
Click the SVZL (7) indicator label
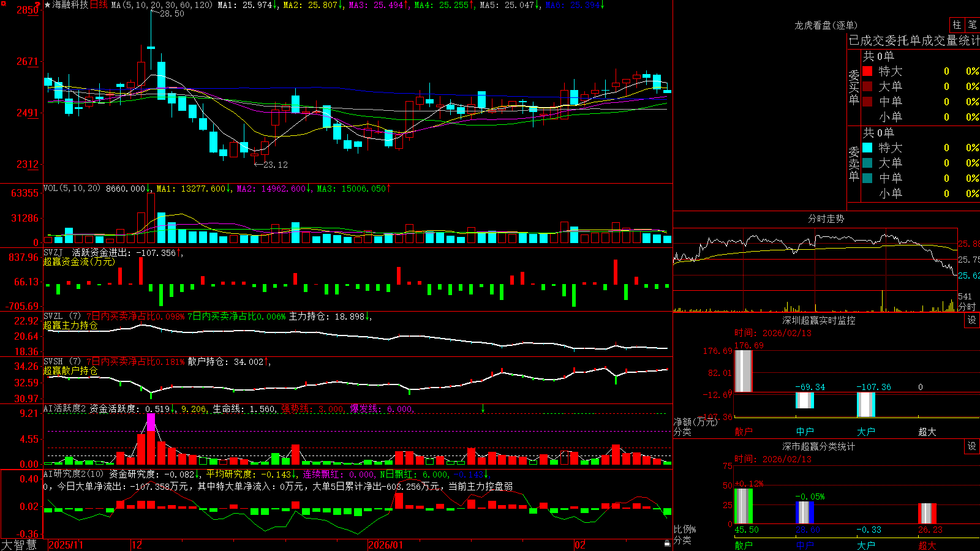pos(62,317)
